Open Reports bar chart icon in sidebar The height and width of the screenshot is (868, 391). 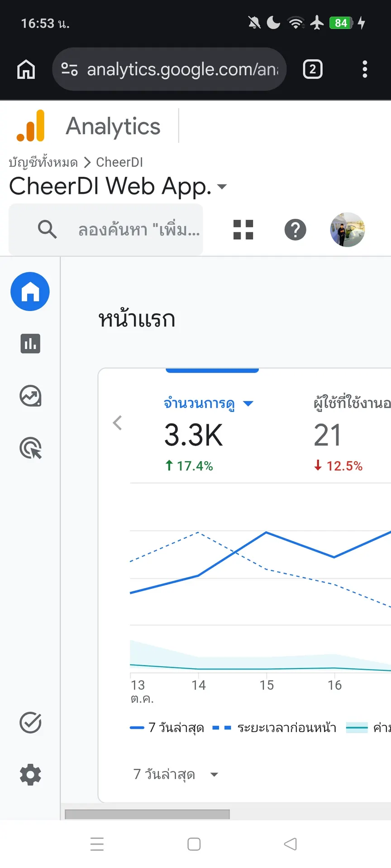coord(30,344)
